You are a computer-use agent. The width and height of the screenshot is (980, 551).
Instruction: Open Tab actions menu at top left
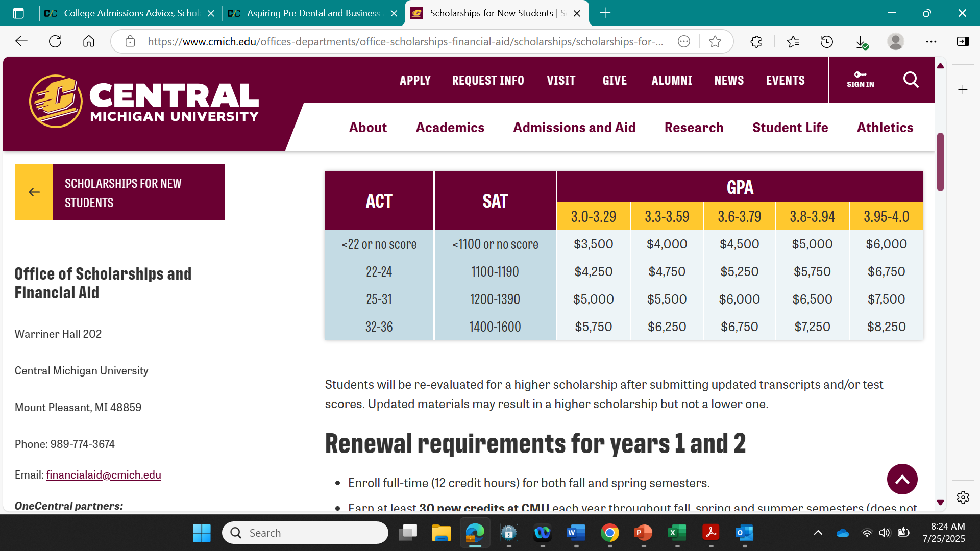coord(18,13)
